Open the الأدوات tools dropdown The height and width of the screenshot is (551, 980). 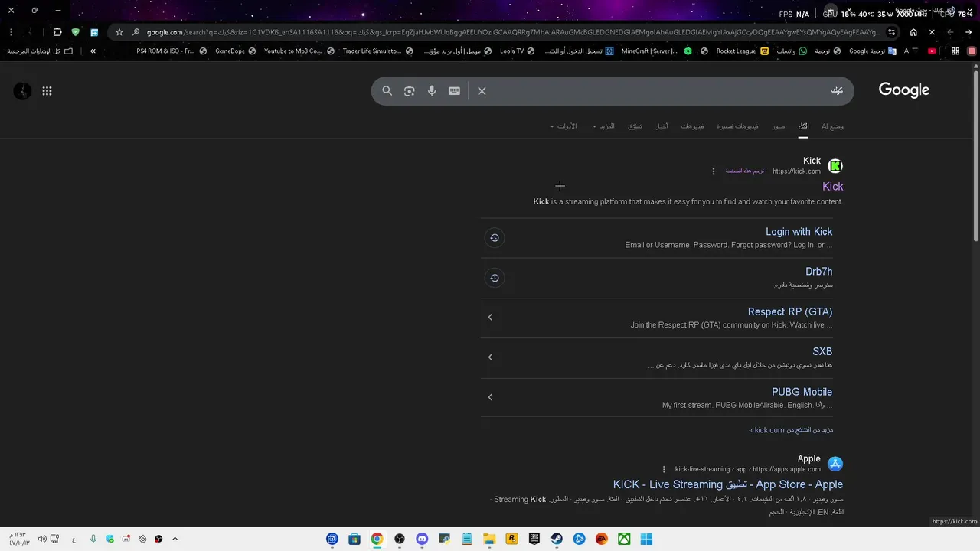pyautogui.click(x=563, y=126)
